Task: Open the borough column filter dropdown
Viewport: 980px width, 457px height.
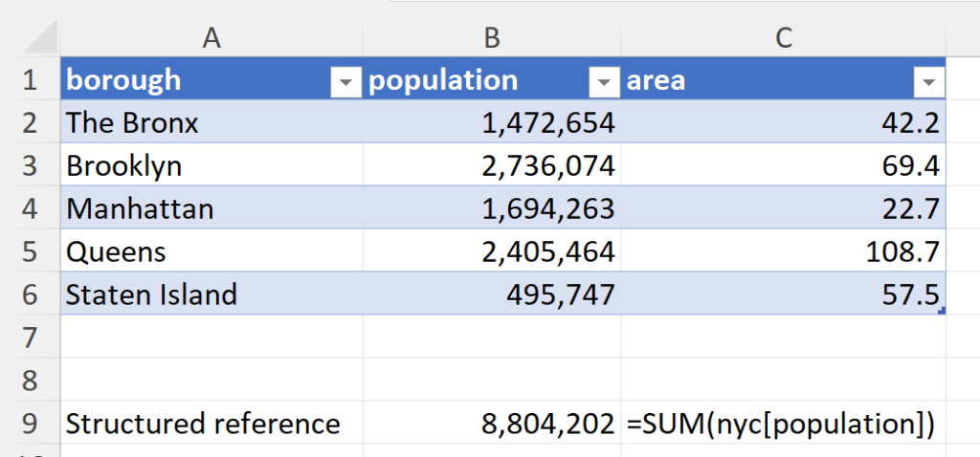Action: [345, 83]
